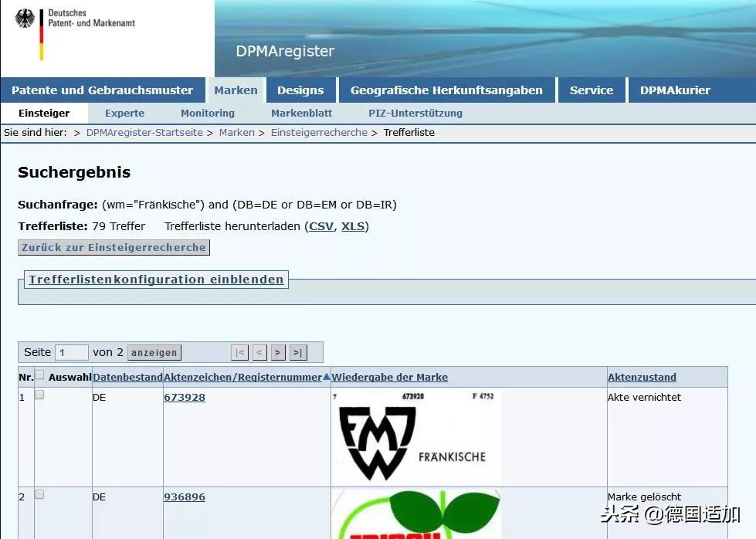Select the checkbox for result 1

39,395
